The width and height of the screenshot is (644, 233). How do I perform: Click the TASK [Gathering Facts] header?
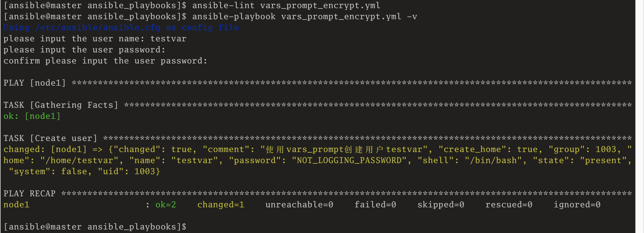point(61,105)
